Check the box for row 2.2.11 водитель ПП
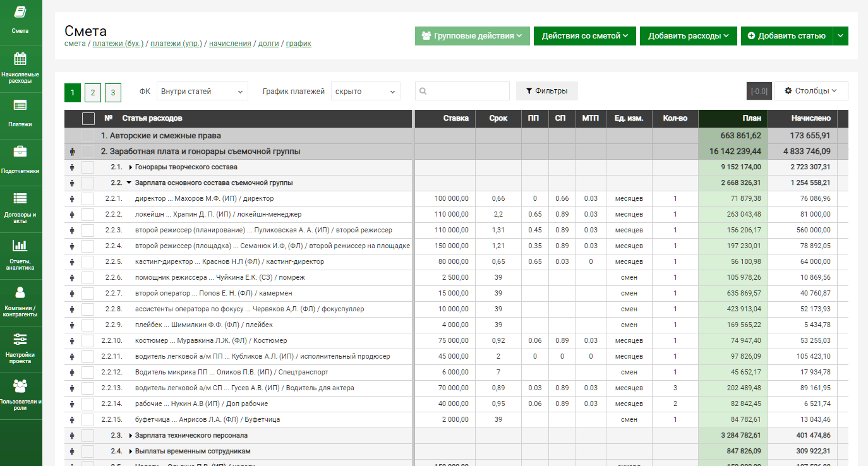This screenshot has height=466, width=868. click(88, 357)
